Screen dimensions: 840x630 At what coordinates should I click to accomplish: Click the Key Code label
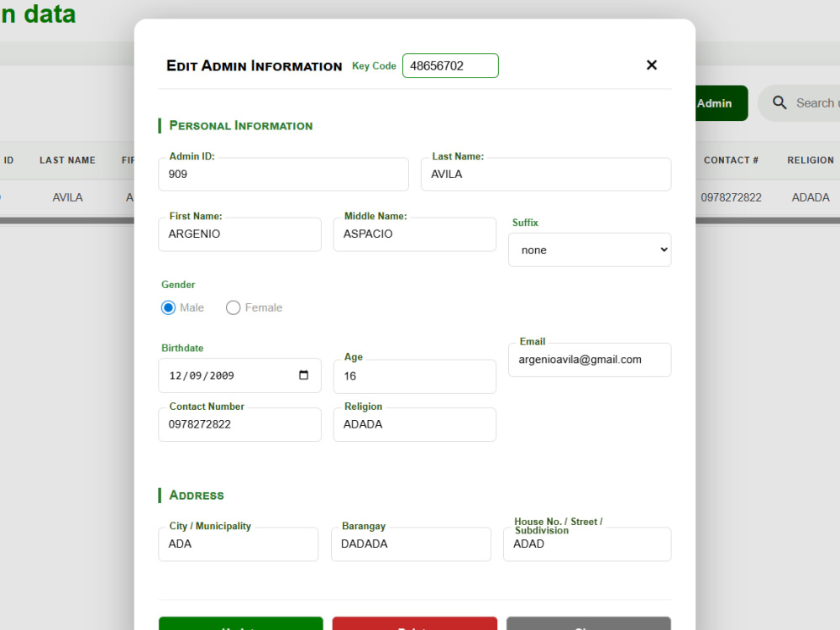374,66
